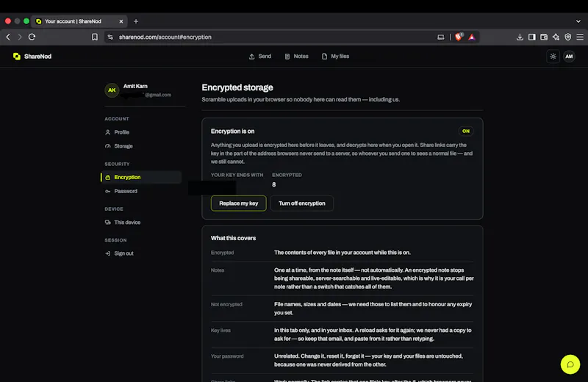This screenshot has width=588, height=382.
Task: Click the Amit Karn name text
Action: [135, 86]
